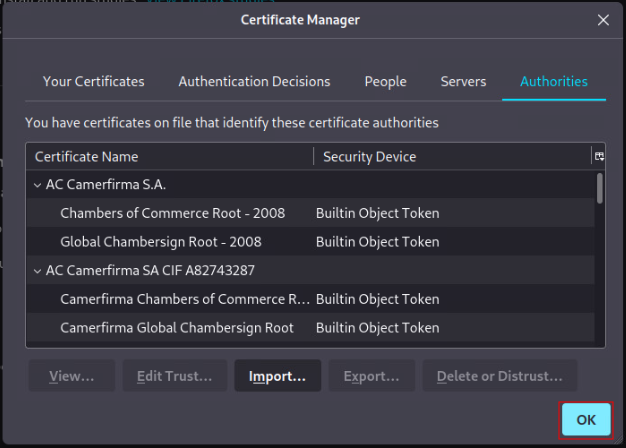This screenshot has width=626, height=448.
Task: Click the Export... button
Action: click(371, 376)
